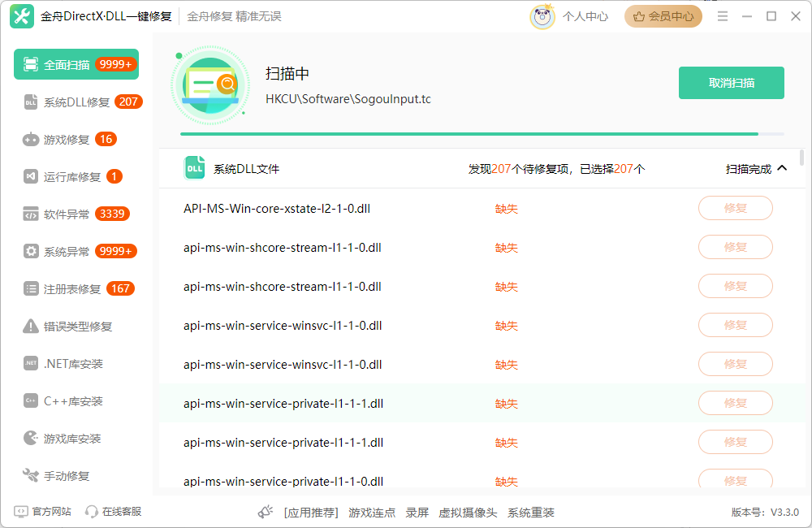Click the results list scrollbar
The width and height of the screenshot is (812, 528).
(801, 158)
